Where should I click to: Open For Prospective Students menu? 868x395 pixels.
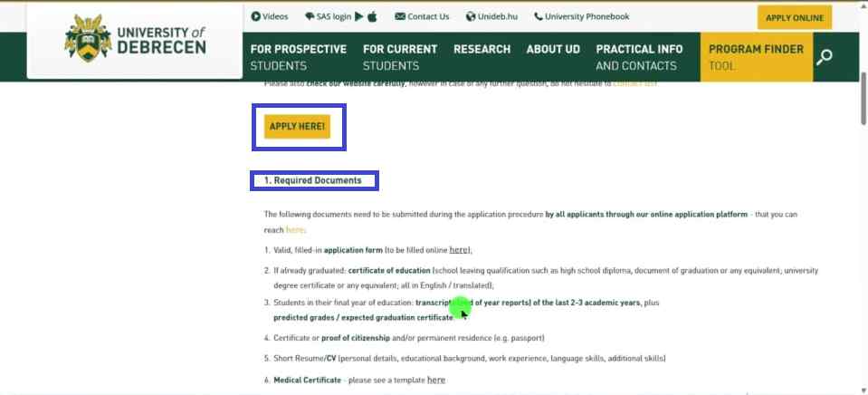click(x=298, y=57)
